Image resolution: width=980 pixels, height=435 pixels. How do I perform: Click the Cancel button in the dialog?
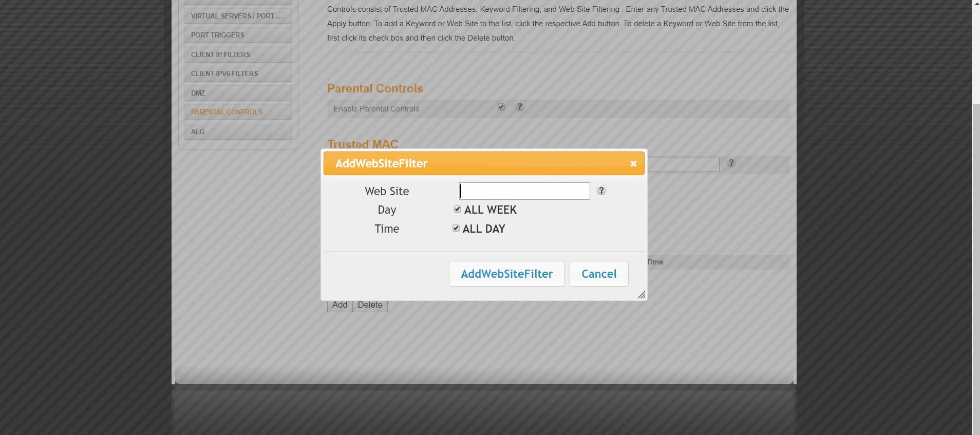(x=599, y=274)
